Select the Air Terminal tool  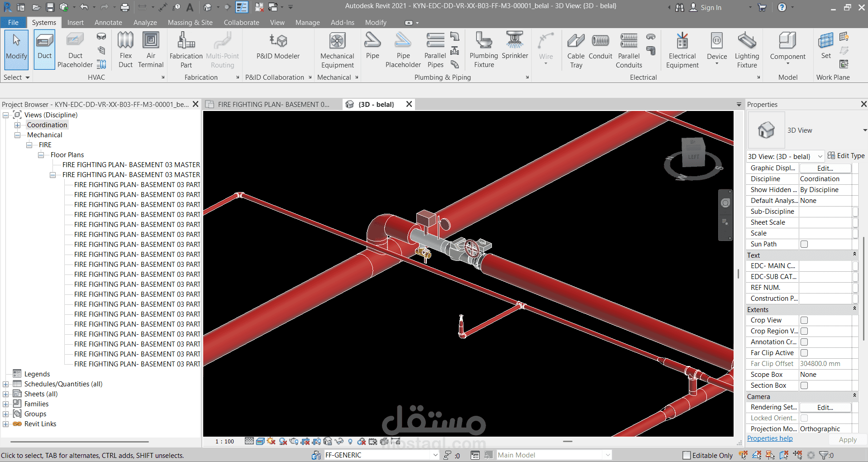tap(151, 49)
